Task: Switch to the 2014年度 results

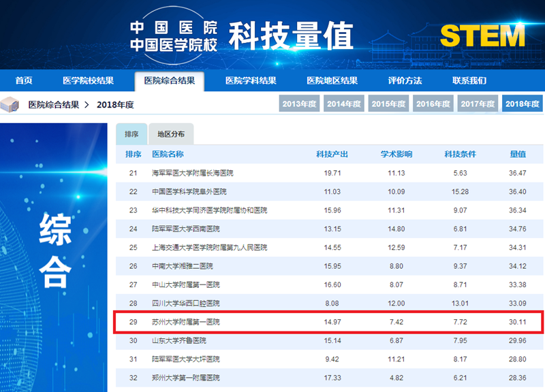Action: (344, 104)
